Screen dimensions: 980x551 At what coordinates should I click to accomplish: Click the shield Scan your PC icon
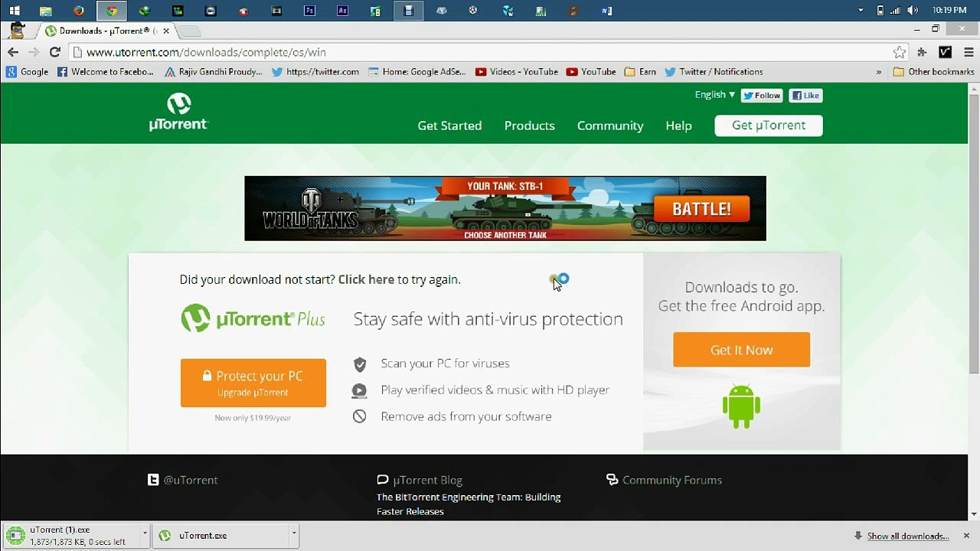tap(360, 364)
